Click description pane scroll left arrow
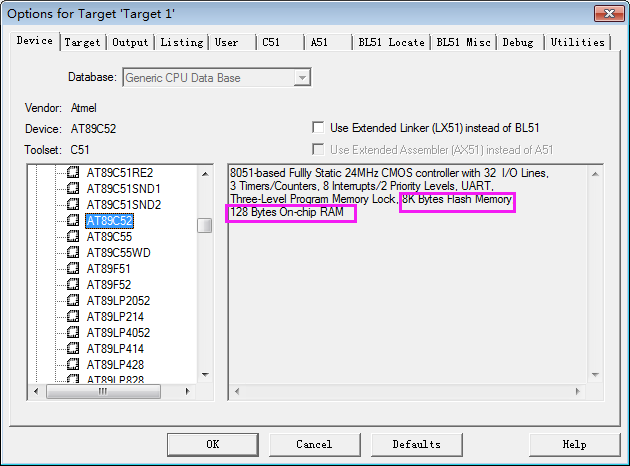Image resolution: width=630 pixels, height=466 pixels. click(237, 391)
